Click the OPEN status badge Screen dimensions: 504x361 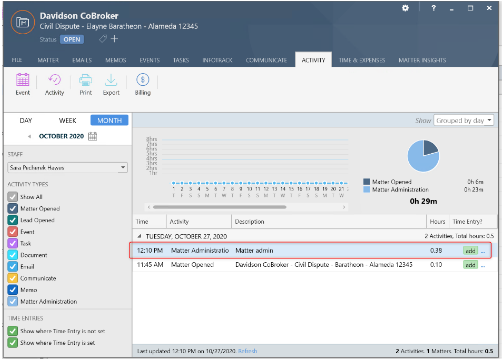72,39
